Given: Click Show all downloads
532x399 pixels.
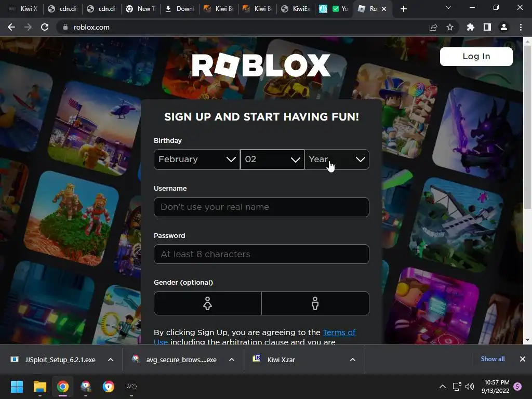Looking at the screenshot, I should click(493, 359).
